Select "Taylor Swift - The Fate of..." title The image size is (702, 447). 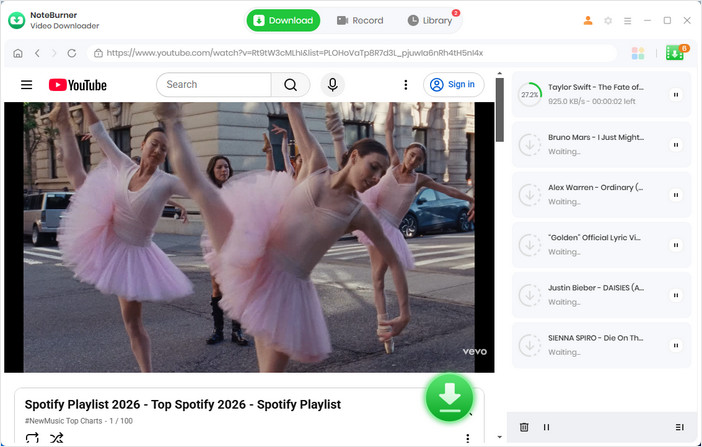[x=596, y=87]
